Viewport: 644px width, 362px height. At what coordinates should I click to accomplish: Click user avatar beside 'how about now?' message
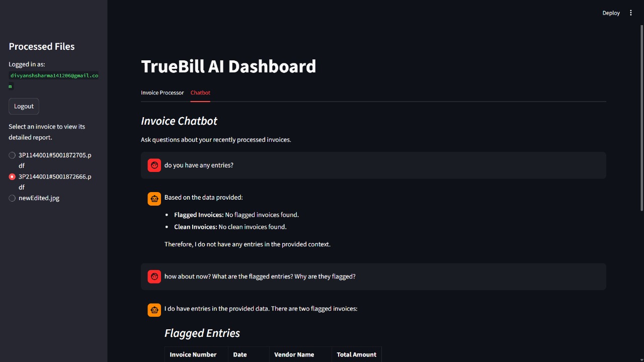coord(154,277)
